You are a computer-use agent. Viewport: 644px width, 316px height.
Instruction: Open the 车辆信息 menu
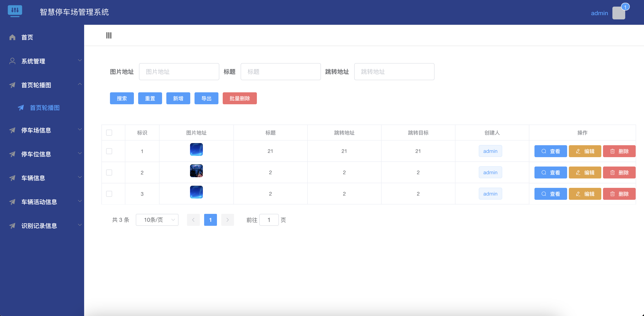click(x=42, y=178)
